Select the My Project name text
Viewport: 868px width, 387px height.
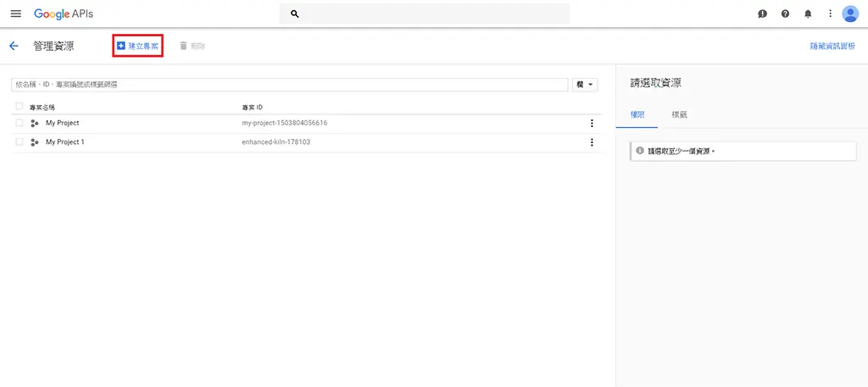point(63,123)
